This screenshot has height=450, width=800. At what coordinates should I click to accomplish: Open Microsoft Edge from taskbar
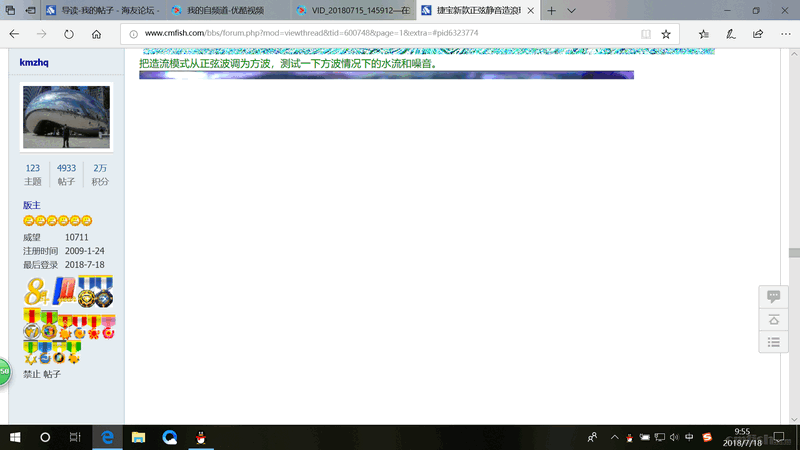coord(107,437)
